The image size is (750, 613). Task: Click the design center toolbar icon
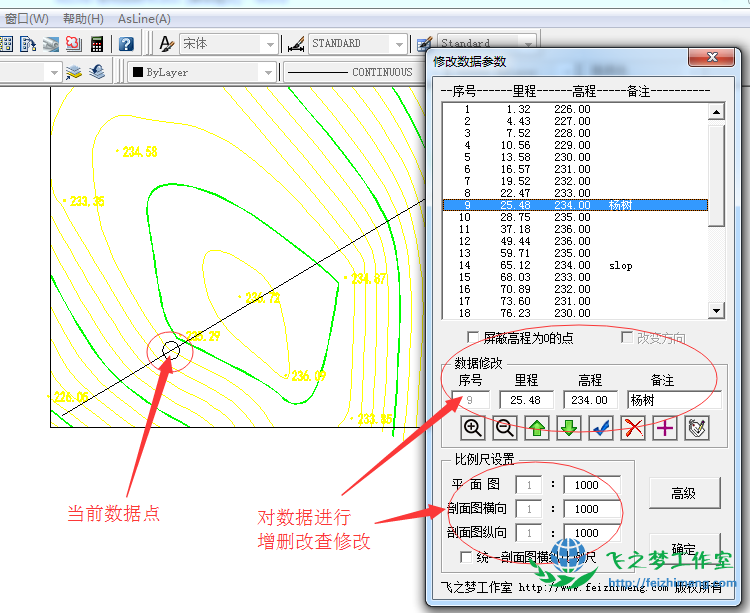(6, 44)
